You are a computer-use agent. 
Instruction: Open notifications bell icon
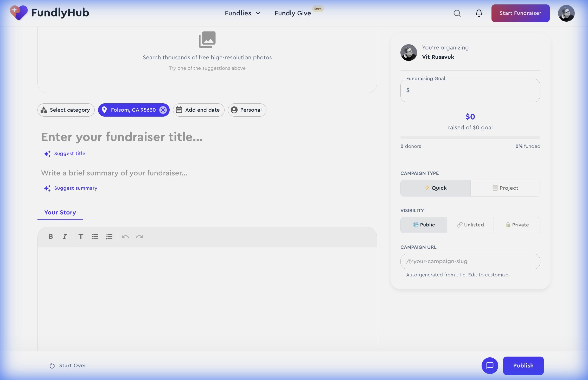click(x=479, y=13)
